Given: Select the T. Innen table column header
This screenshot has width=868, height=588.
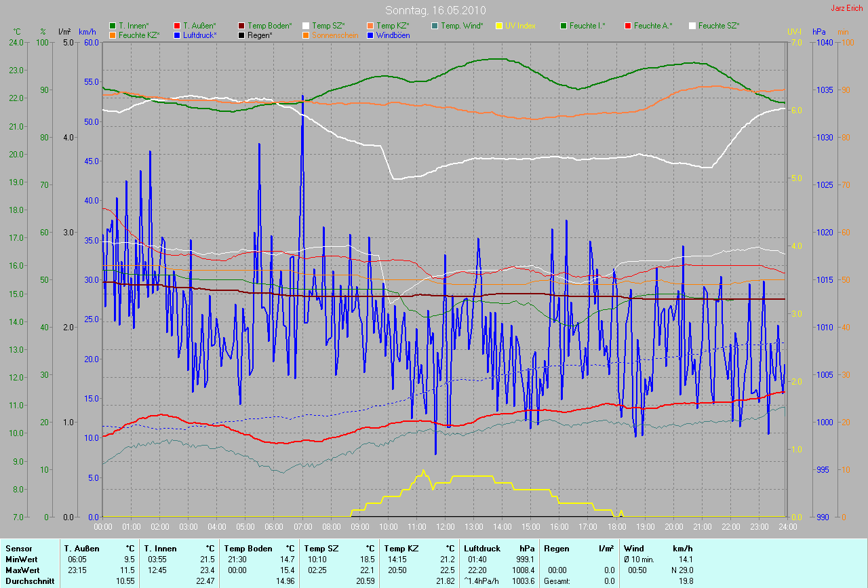Looking at the screenshot, I should pos(161,549).
